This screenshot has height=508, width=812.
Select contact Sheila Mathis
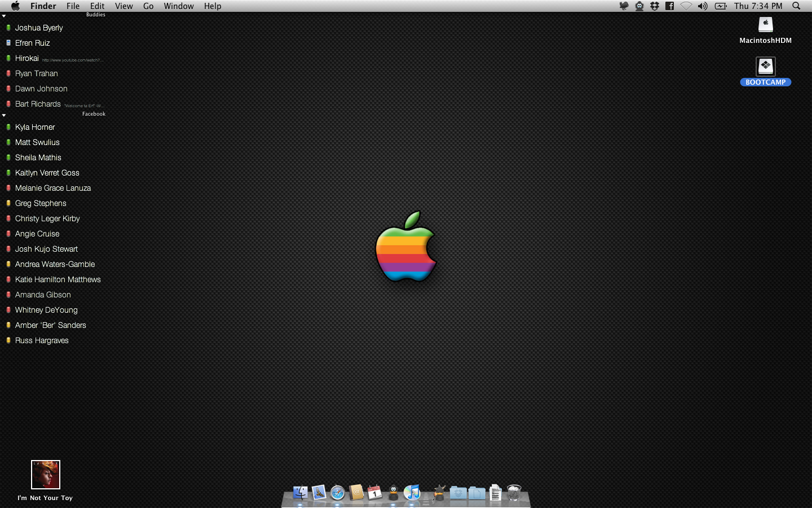38,157
